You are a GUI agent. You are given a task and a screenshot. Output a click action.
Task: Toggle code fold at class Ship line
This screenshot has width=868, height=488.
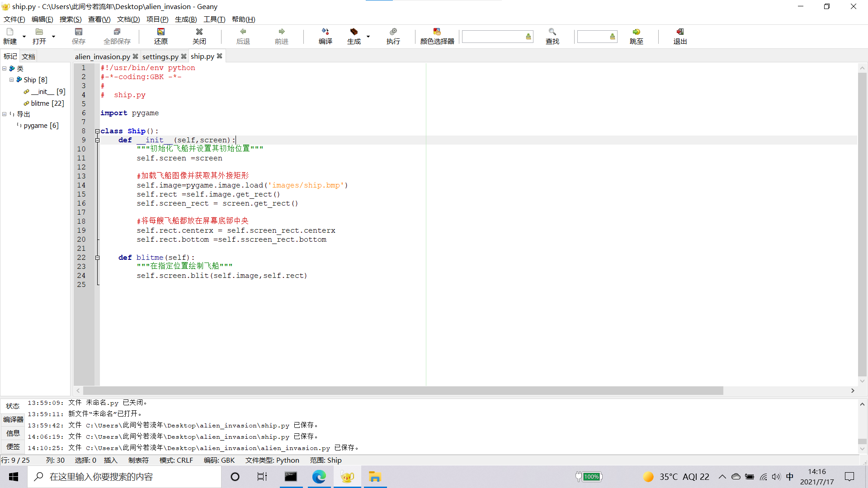[x=97, y=131]
